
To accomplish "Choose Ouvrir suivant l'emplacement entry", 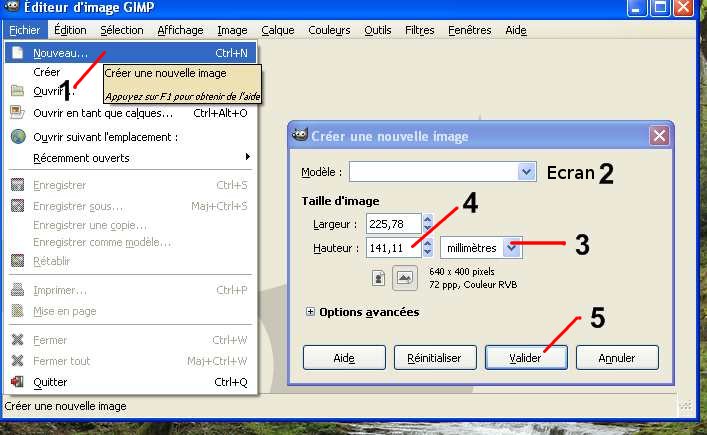I will (131, 137).
